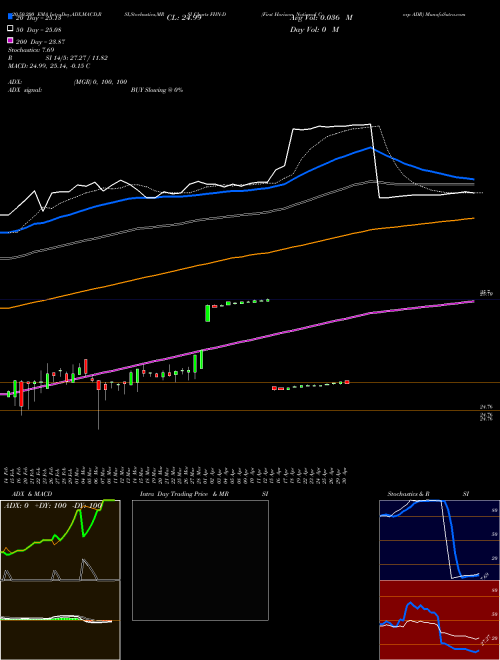Click the 'Intra Day Trading Price & MR' panel title
This screenshot has height=660, width=500.
coord(184,494)
